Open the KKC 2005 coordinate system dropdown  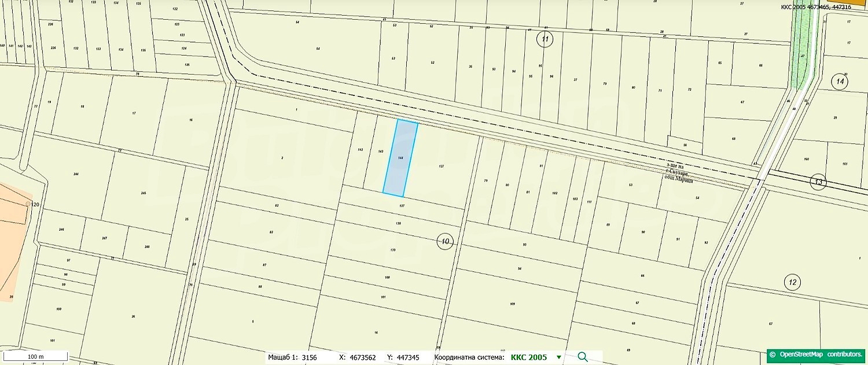click(x=558, y=357)
